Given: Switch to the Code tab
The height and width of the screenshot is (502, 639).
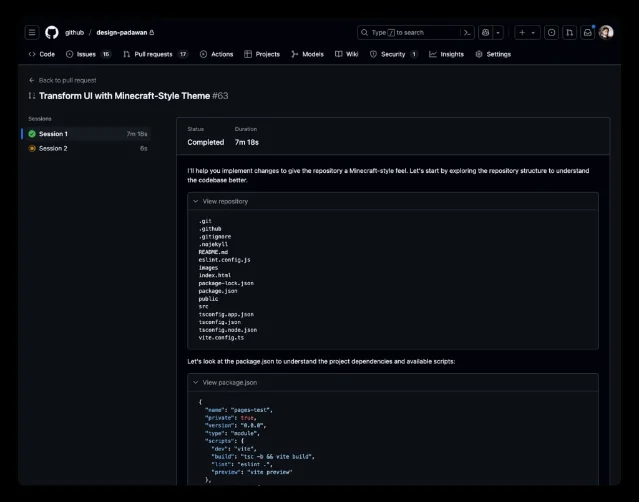Looking at the screenshot, I should (42, 54).
